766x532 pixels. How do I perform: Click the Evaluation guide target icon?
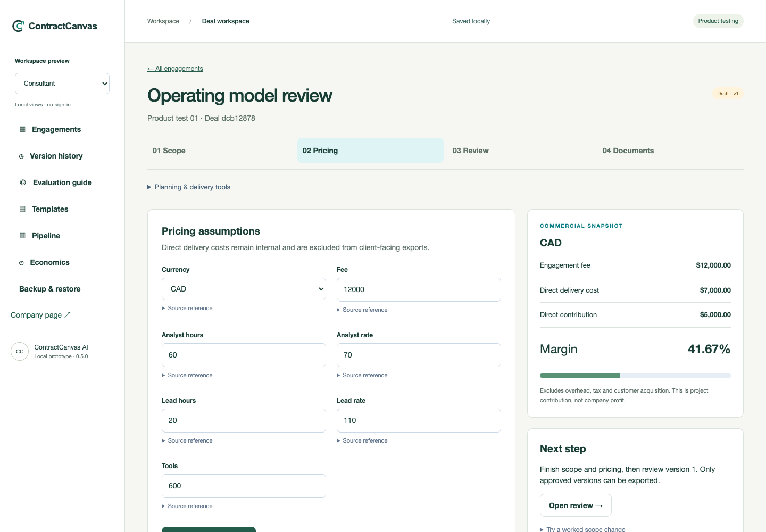pos(23,182)
